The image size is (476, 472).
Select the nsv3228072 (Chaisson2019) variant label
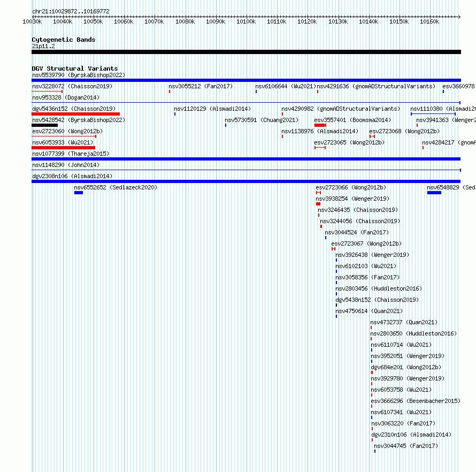[72, 86]
